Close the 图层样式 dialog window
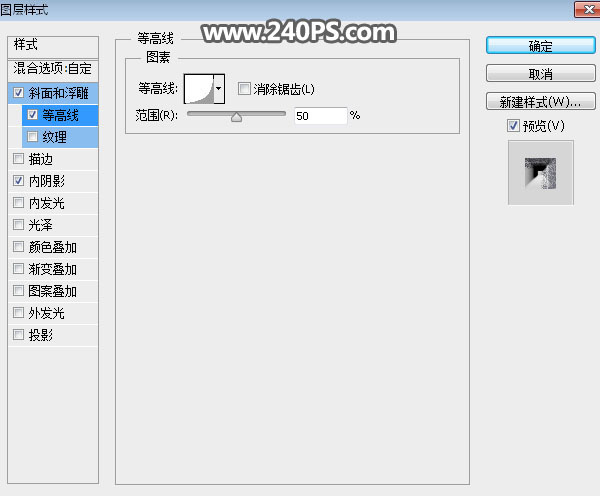Image resolution: width=600 pixels, height=496 pixels. (x=588, y=9)
